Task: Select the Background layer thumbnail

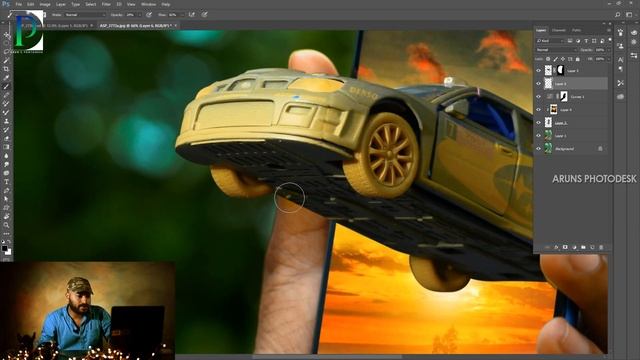Action: coord(548,149)
